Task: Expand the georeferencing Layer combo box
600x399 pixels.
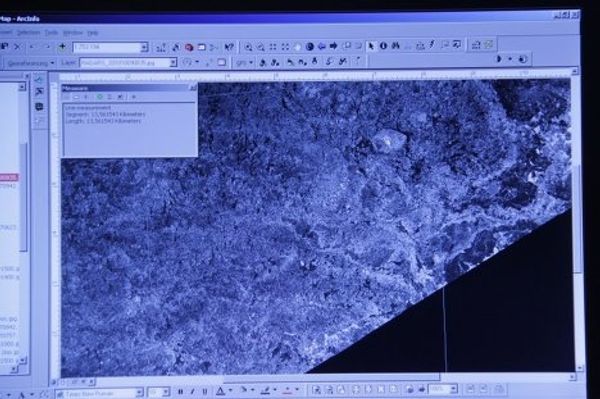Action: pyautogui.click(x=173, y=62)
